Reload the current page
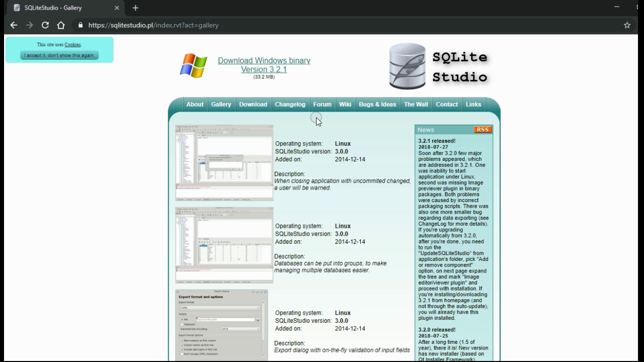Image resolution: width=644 pixels, height=362 pixels. (x=45, y=25)
